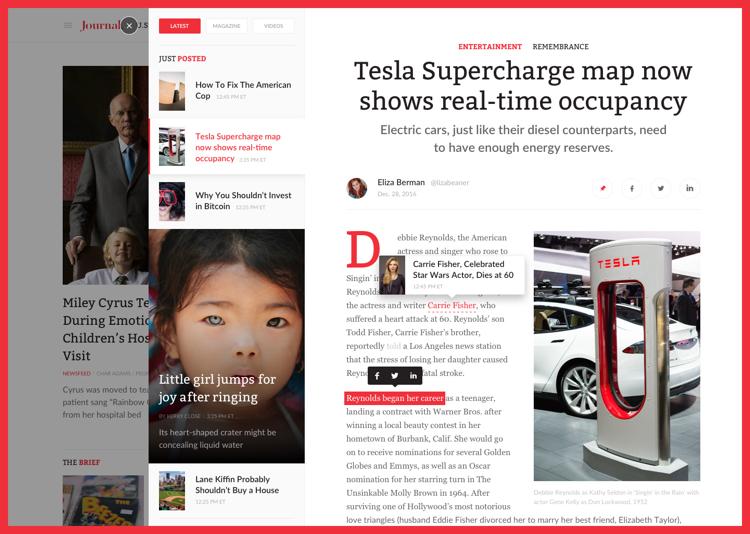Follow the Carrie Fisher link in article
The width and height of the screenshot is (750, 534).
452,305
